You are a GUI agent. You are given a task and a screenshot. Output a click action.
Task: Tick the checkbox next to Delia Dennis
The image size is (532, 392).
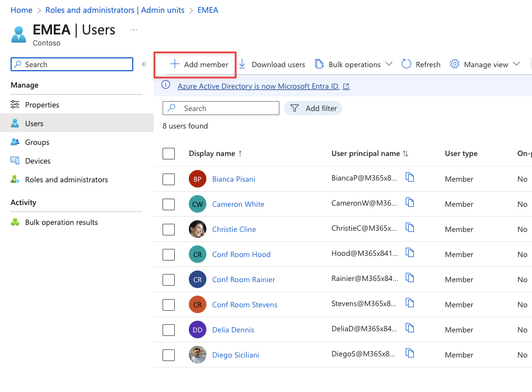[169, 329]
